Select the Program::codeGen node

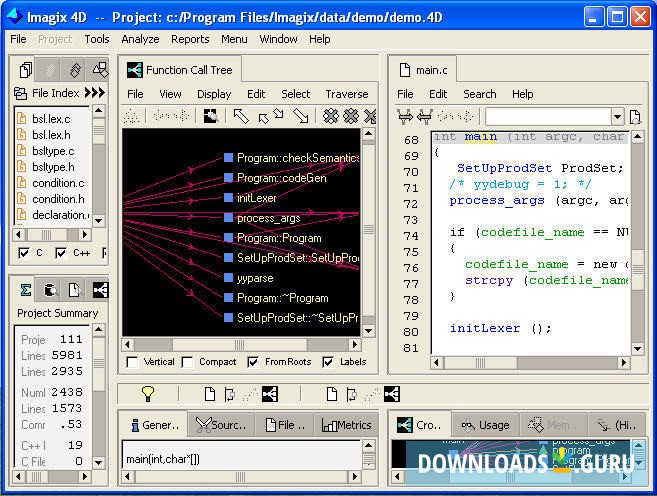pos(282,178)
